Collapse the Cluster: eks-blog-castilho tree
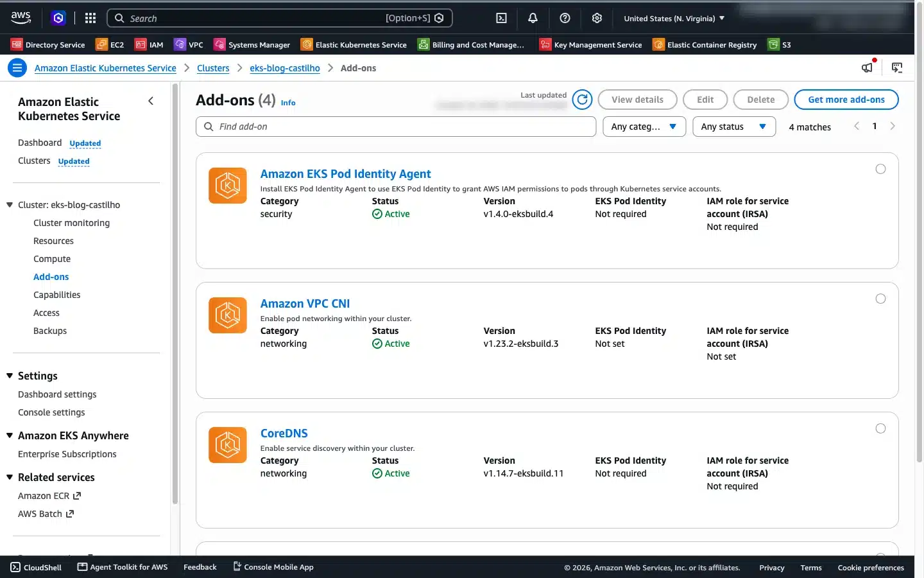The height and width of the screenshot is (578, 924). tap(10, 205)
